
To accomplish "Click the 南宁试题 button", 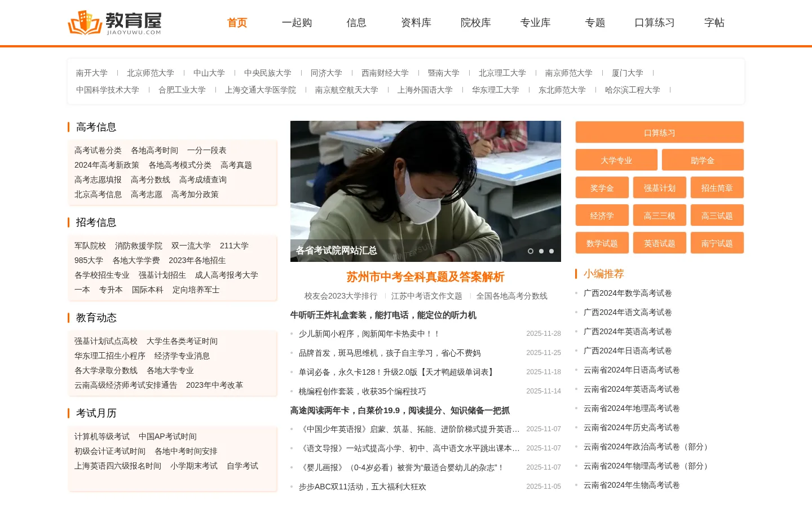I will [x=717, y=243].
